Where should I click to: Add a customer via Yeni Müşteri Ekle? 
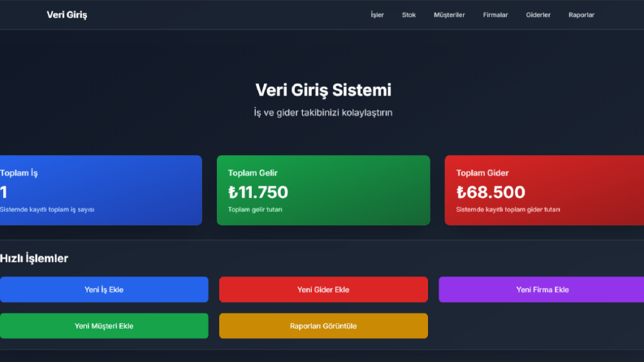click(x=104, y=326)
